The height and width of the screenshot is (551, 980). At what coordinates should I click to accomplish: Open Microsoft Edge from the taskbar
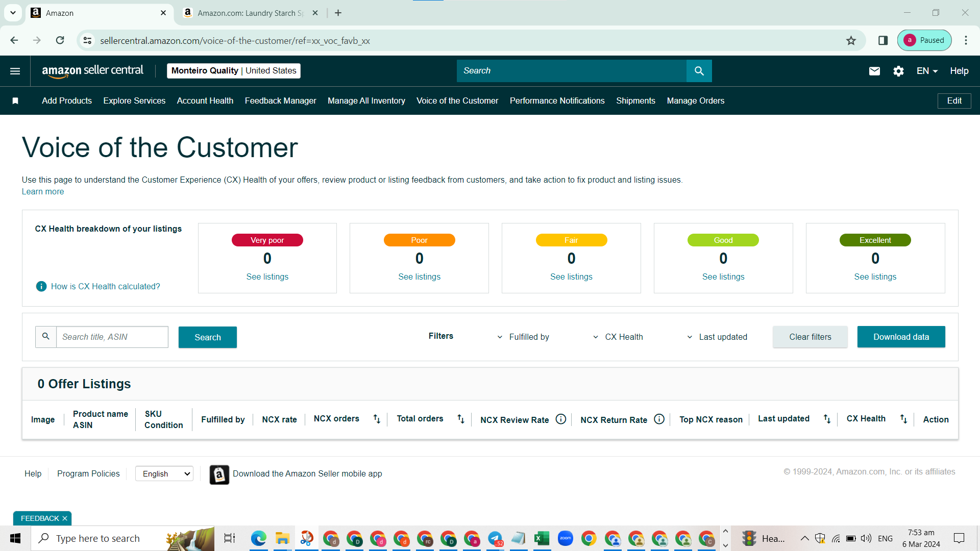click(259, 538)
